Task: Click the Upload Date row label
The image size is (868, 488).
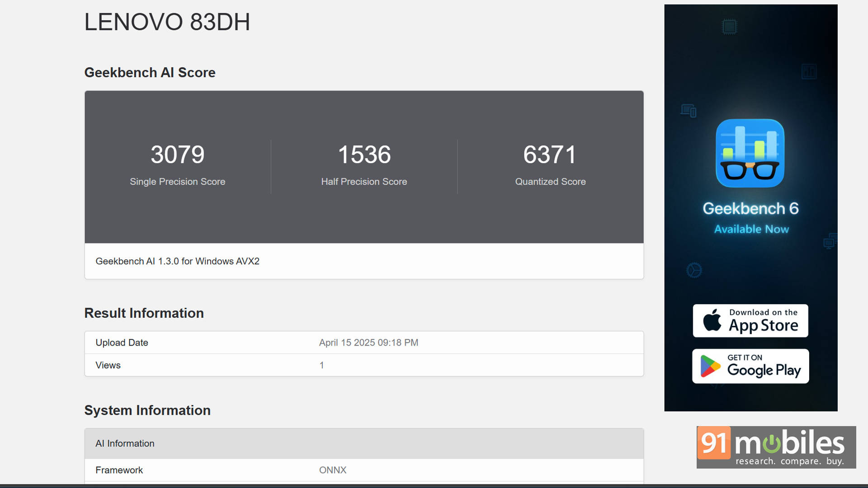Action: [x=122, y=343]
